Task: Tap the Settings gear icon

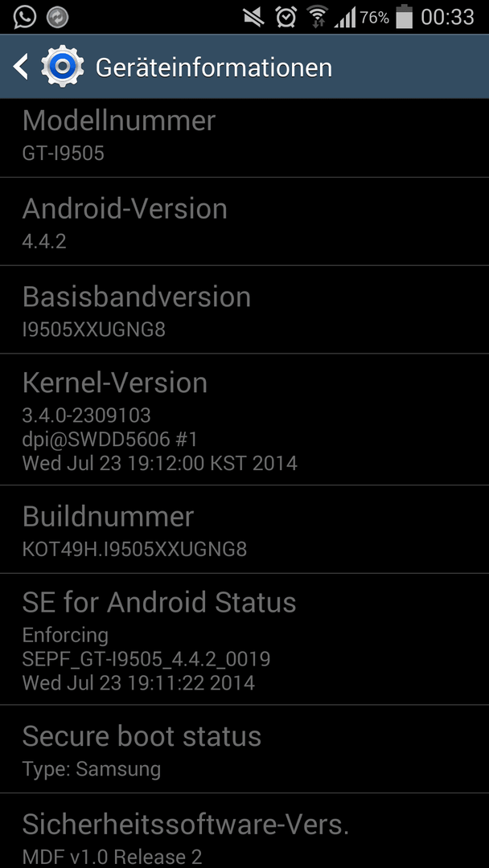Action: [x=63, y=67]
